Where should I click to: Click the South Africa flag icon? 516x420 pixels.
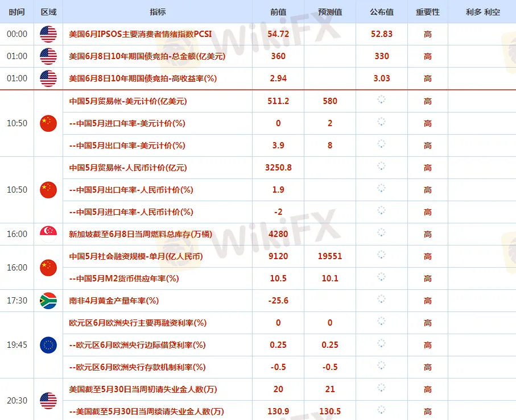[48, 301]
